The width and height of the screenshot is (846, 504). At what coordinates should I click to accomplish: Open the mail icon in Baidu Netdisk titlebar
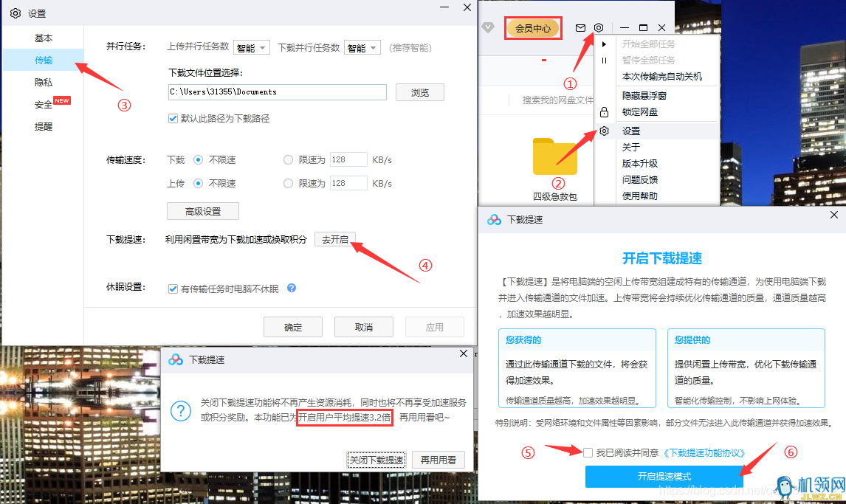click(580, 28)
